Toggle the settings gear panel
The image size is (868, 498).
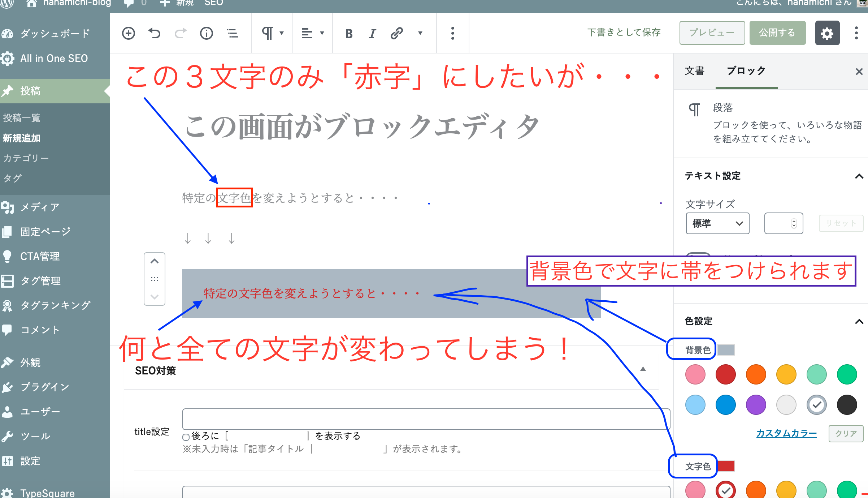827,33
